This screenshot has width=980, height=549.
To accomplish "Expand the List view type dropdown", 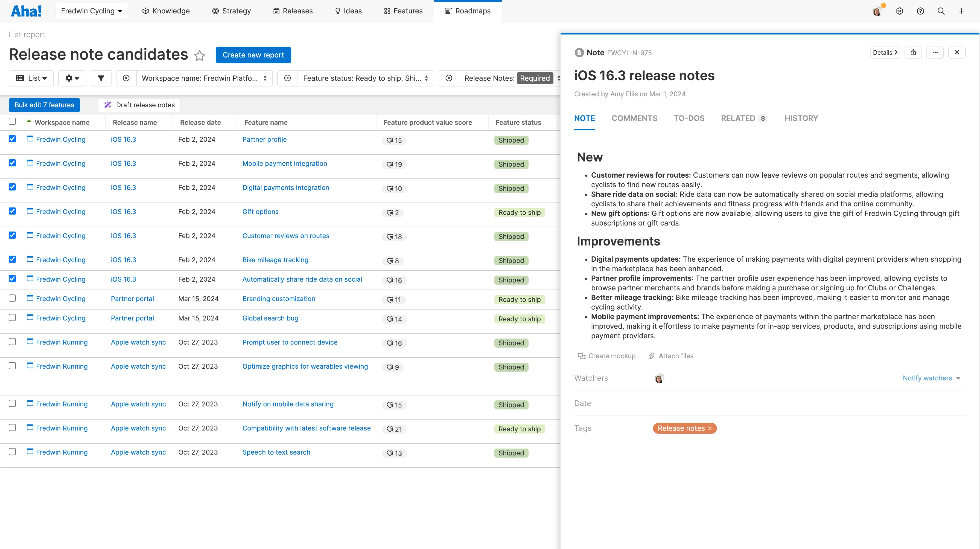I will pyautogui.click(x=31, y=78).
